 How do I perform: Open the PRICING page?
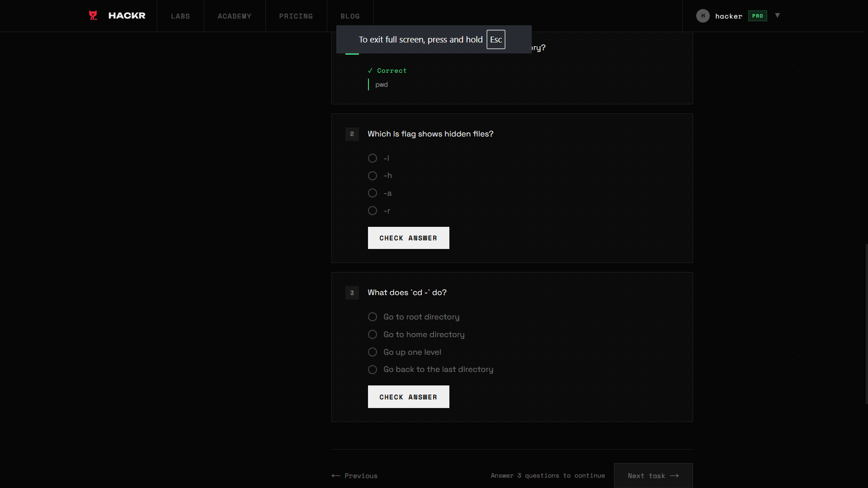pos(296,16)
